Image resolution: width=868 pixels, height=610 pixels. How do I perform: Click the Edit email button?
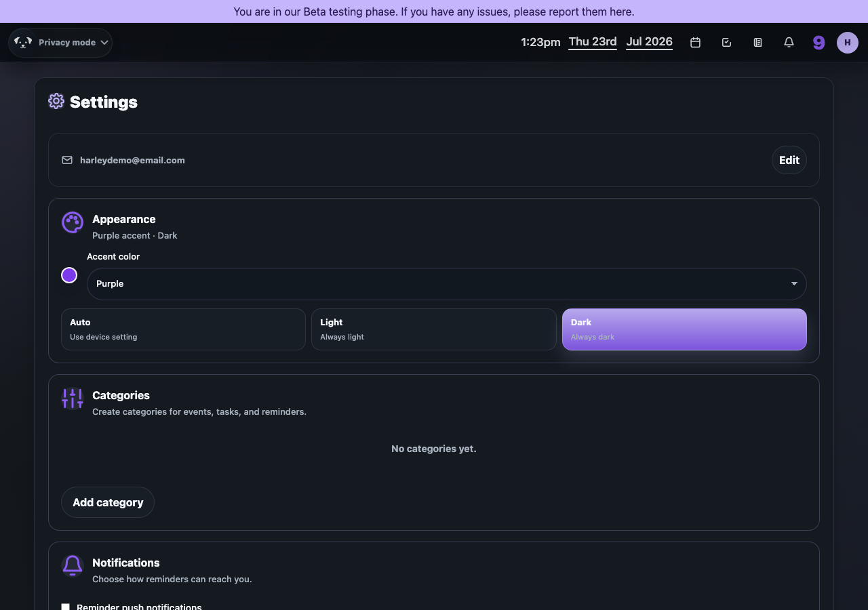tap(789, 160)
